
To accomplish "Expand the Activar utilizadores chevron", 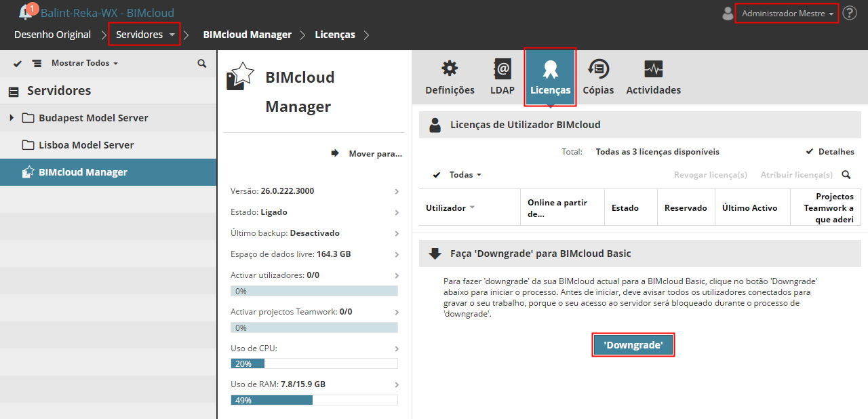I will tap(397, 276).
